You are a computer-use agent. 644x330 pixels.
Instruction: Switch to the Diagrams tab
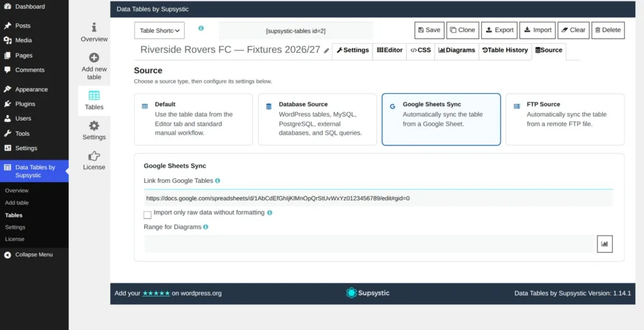(x=457, y=50)
